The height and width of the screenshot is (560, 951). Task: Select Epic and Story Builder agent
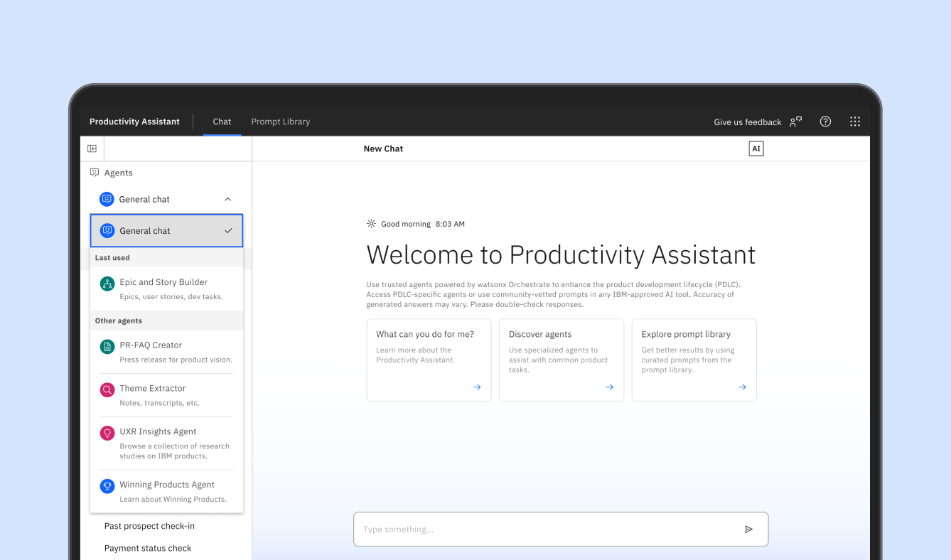coord(167,289)
